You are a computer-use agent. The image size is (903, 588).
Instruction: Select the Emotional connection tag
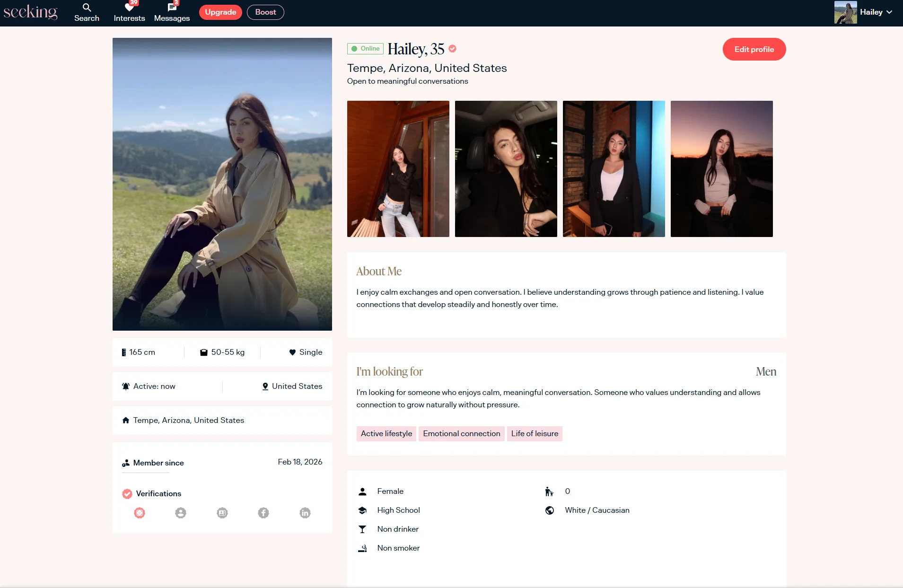pyautogui.click(x=461, y=434)
